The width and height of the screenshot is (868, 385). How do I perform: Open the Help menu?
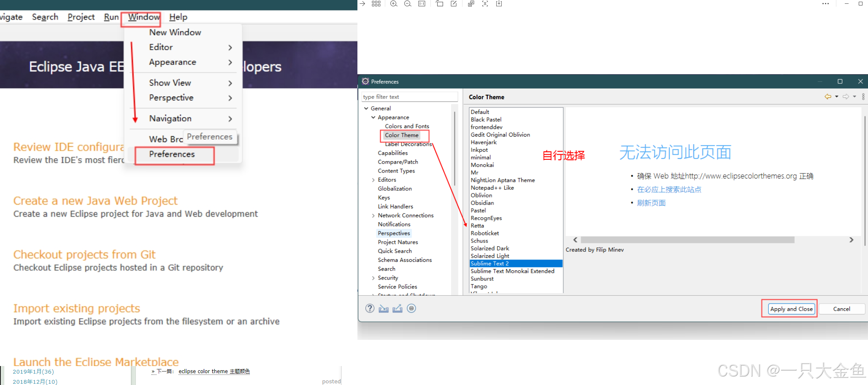click(178, 17)
